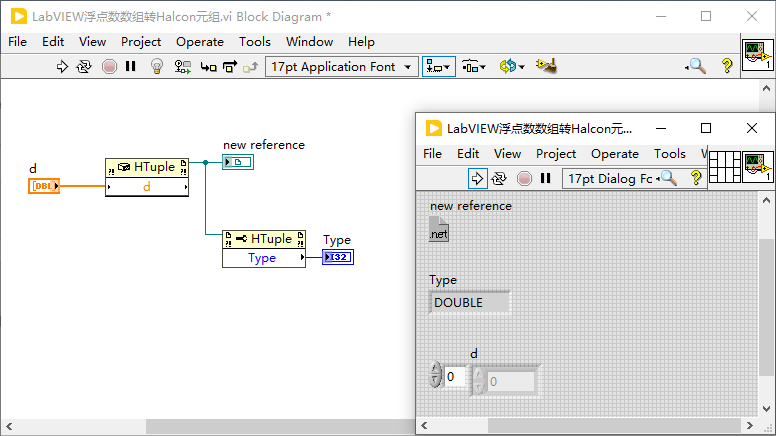Open Tools menu in Block Diagram

[x=255, y=42]
